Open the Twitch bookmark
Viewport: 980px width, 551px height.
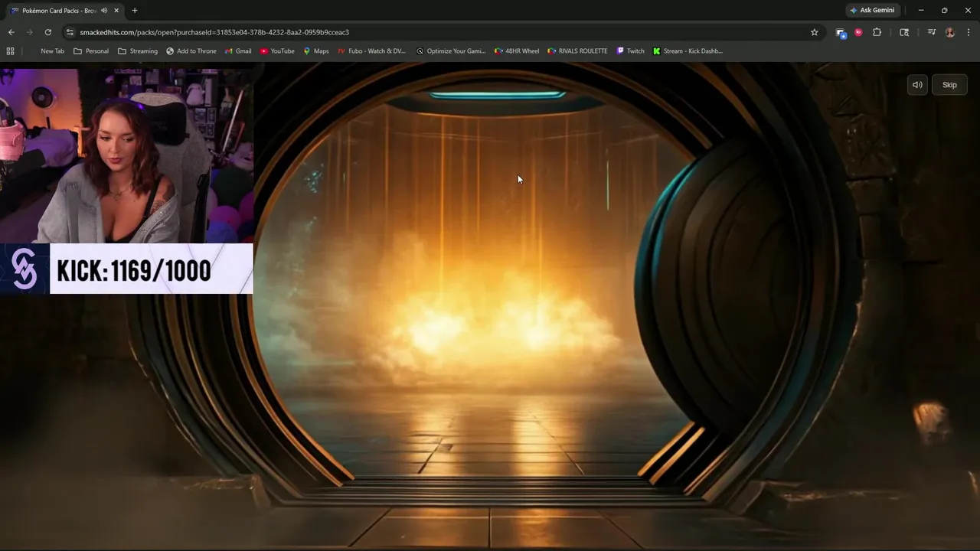click(x=631, y=51)
